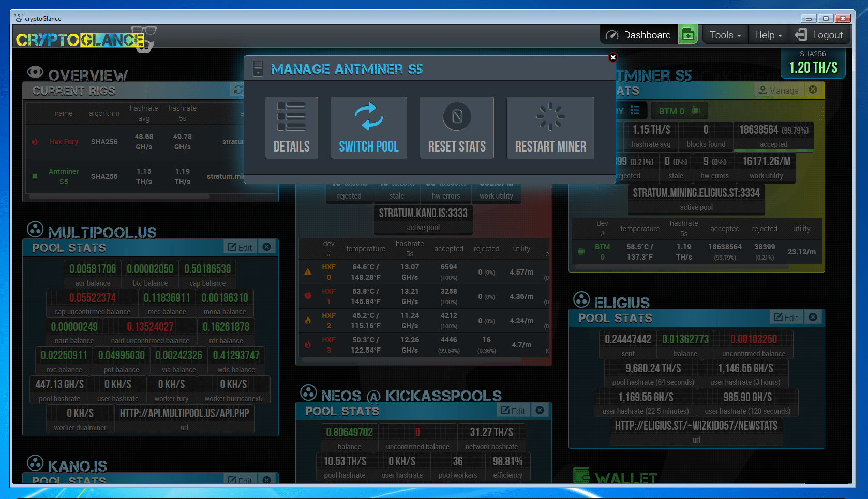Click Manage button on Antminer S5 panel
Viewport: 868px width, 499px height.
click(x=779, y=90)
